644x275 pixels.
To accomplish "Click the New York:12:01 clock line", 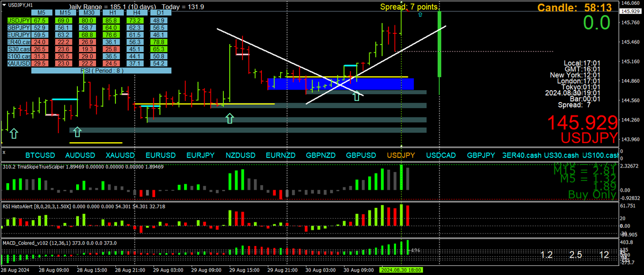I will pos(574,75).
